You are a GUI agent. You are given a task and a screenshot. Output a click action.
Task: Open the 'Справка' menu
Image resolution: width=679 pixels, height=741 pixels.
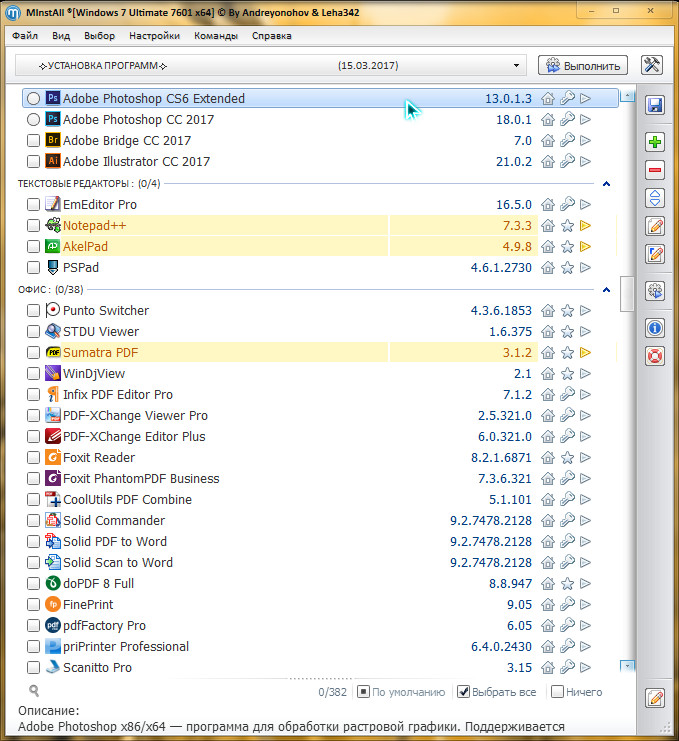coord(272,35)
